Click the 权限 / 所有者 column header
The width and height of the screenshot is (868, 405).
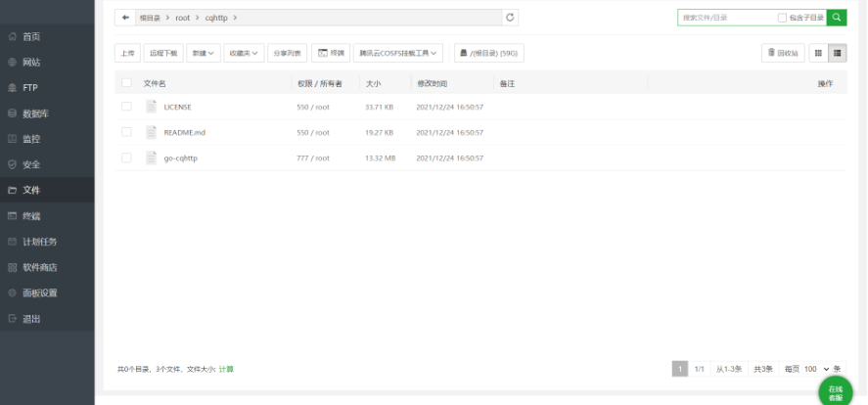point(319,83)
